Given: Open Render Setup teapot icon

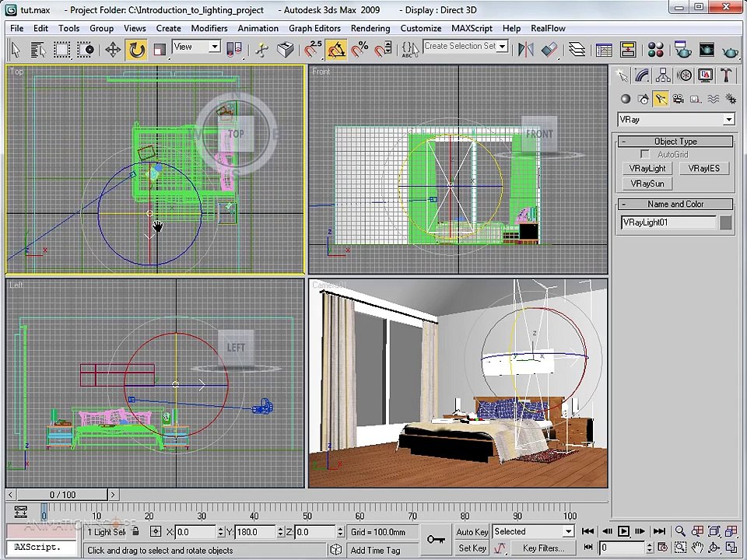Looking at the screenshot, I should pos(682,50).
